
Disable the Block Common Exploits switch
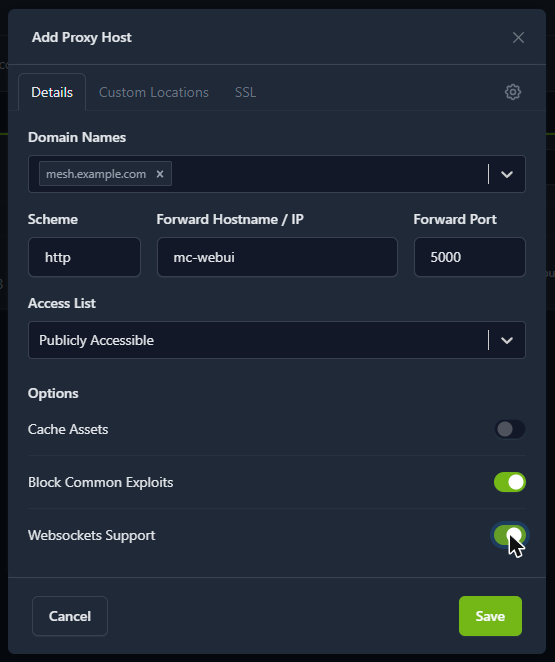pos(510,482)
